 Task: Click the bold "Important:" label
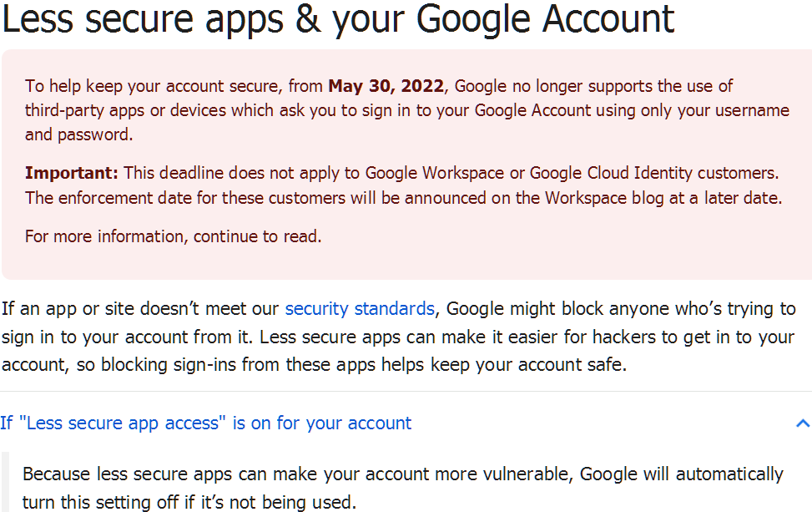pyautogui.click(x=72, y=173)
